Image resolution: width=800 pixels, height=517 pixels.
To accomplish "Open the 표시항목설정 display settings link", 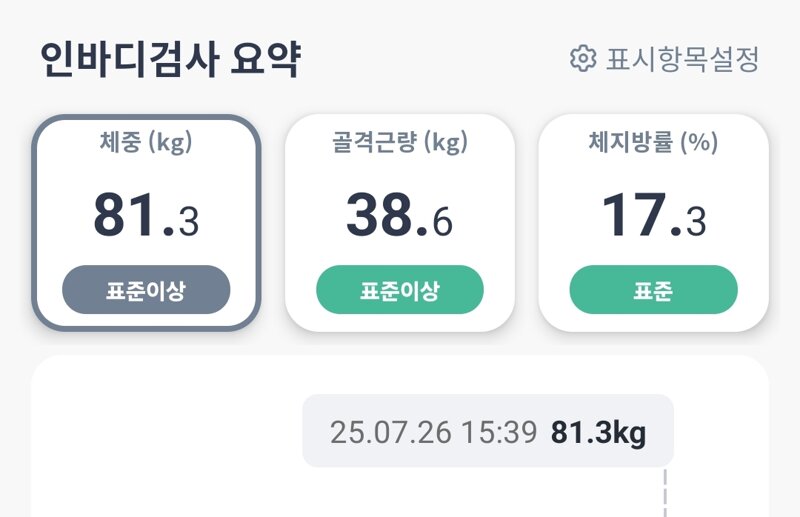I will coord(683,59).
